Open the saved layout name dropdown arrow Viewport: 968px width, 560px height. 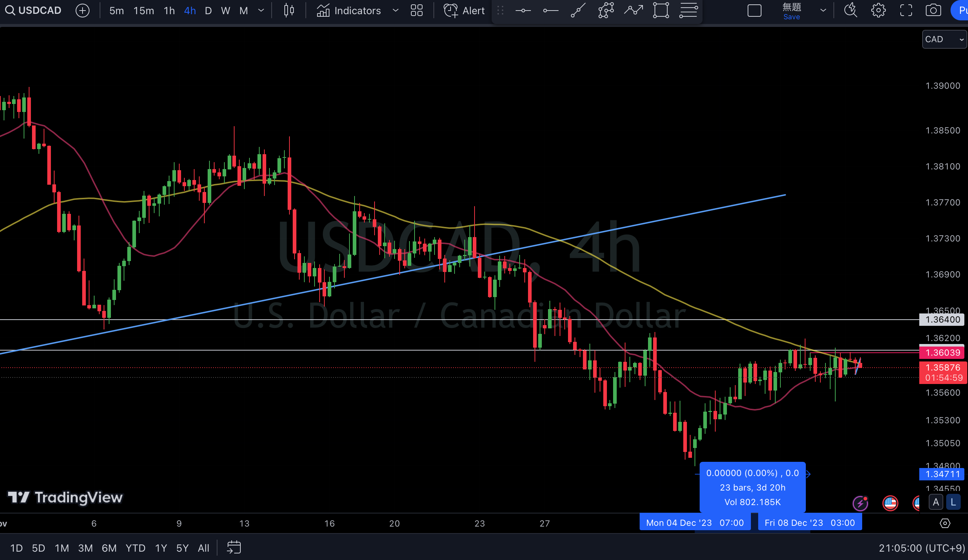[x=823, y=11]
